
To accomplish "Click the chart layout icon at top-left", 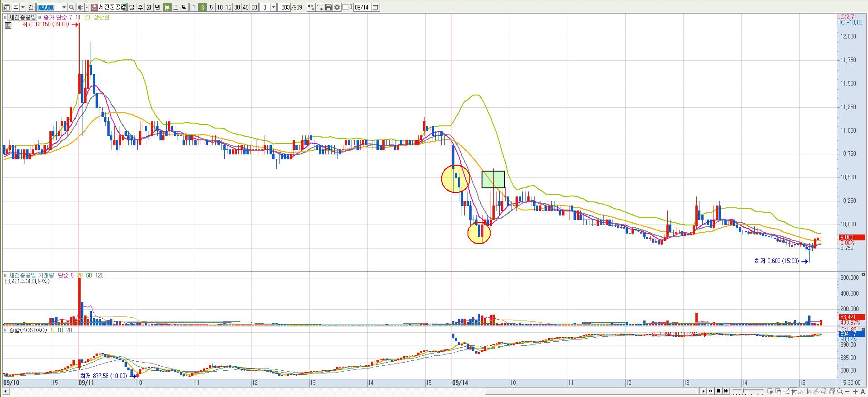I will point(6,7).
